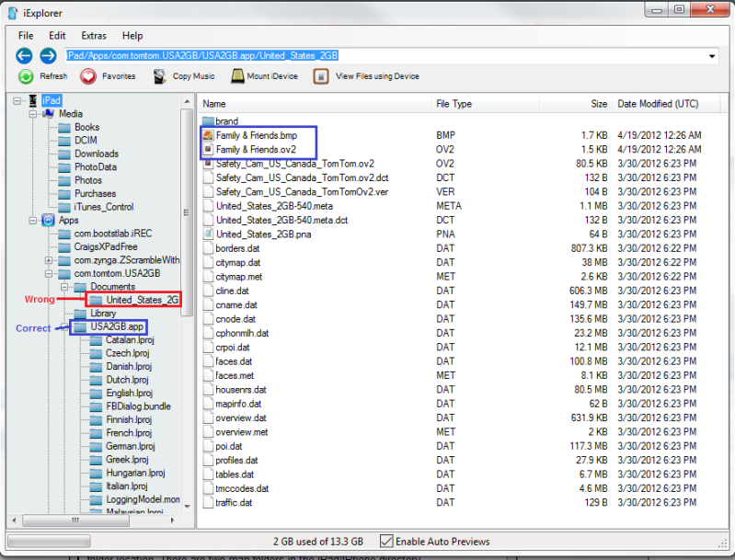Click the Apps store icon in tree
The width and height of the screenshot is (735, 560).
(x=48, y=221)
